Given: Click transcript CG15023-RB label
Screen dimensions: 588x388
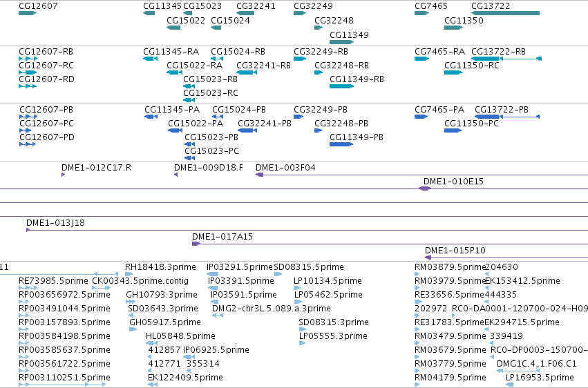Looking at the screenshot, I should tap(210, 79).
